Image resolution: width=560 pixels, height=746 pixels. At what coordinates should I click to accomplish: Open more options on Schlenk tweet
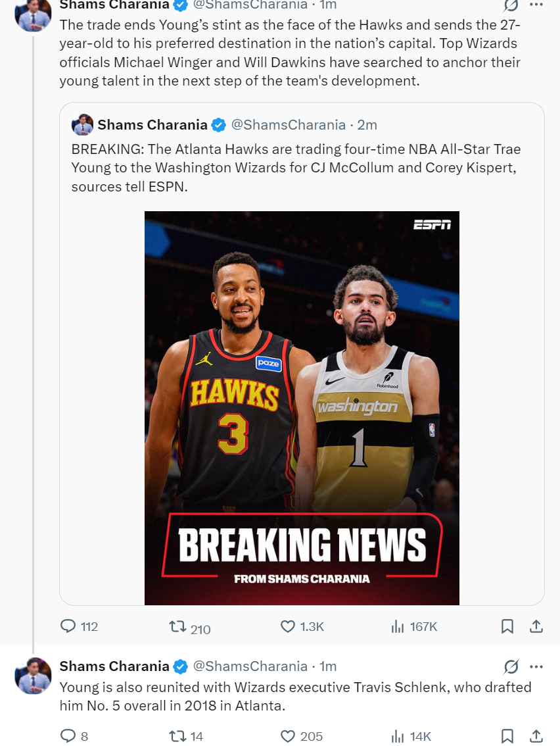click(536, 666)
